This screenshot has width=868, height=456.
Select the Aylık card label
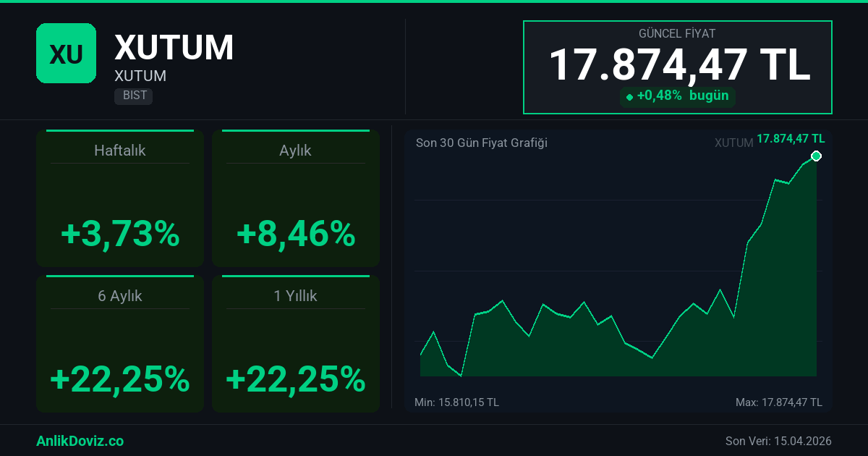[x=295, y=151]
